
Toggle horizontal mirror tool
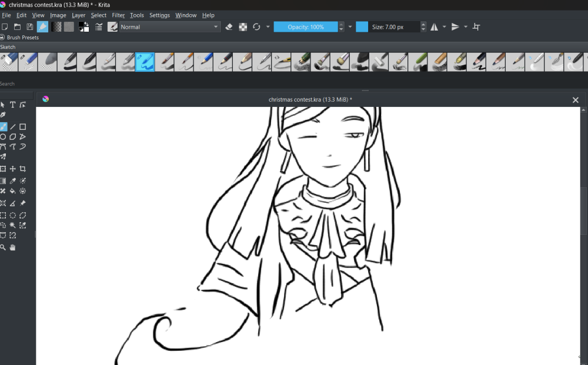click(435, 27)
